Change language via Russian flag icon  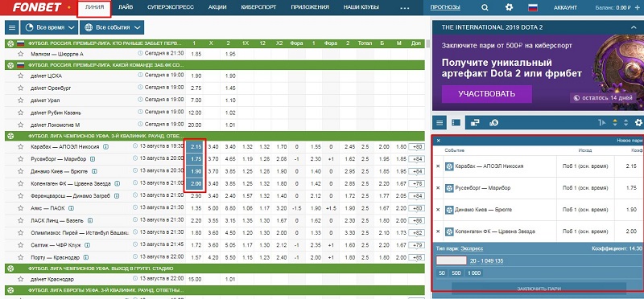tap(533, 7)
